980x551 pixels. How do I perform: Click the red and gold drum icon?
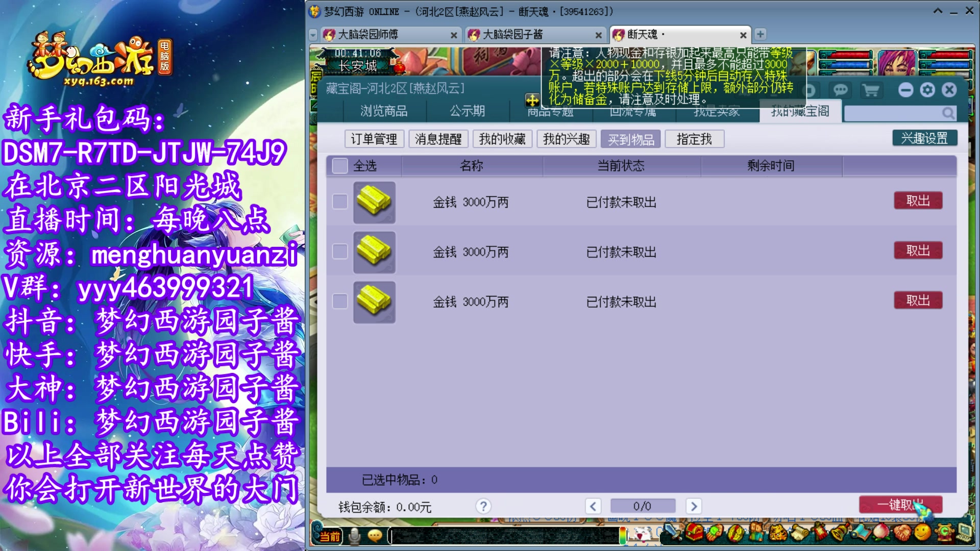coord(736,533)
